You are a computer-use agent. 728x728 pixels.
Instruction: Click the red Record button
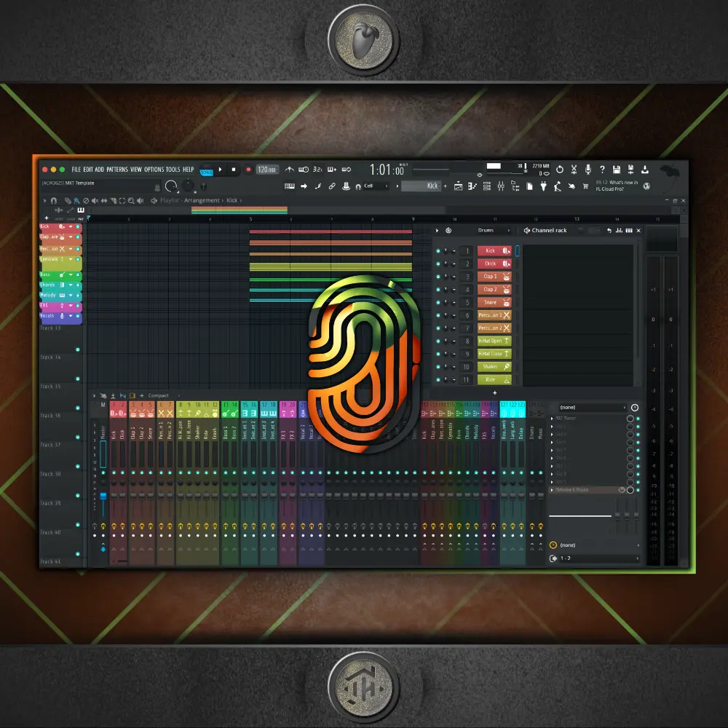(248, 170)
